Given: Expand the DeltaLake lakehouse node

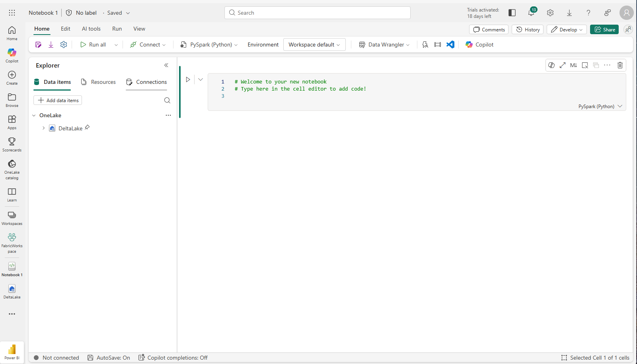Looking at the screenshot, I should 43,128.
